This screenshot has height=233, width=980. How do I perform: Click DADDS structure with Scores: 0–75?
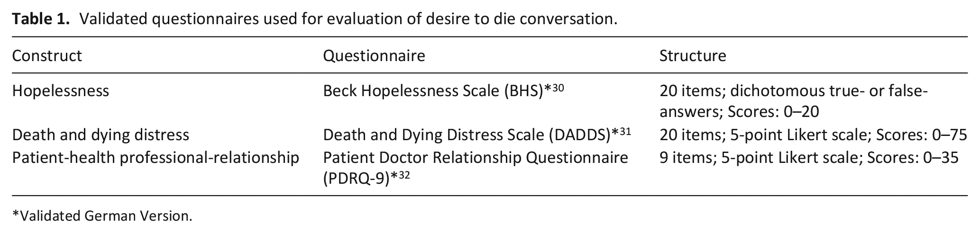813,135
